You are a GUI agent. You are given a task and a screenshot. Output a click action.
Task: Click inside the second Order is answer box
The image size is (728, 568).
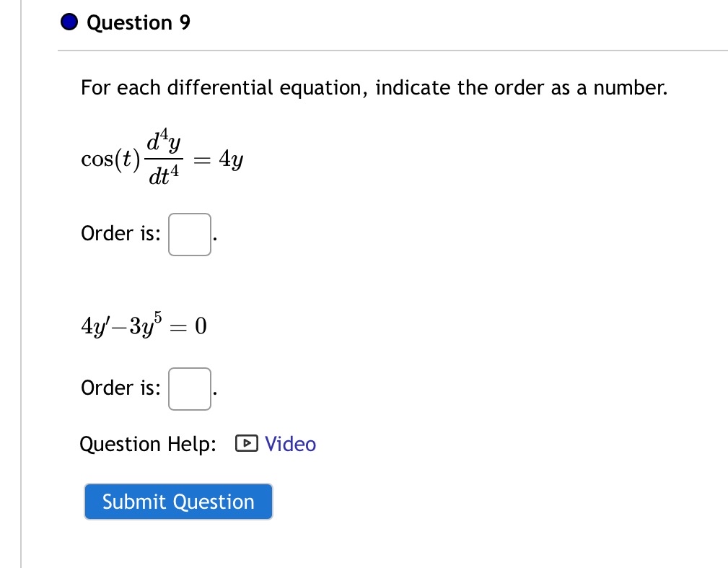tap(189, 388)
